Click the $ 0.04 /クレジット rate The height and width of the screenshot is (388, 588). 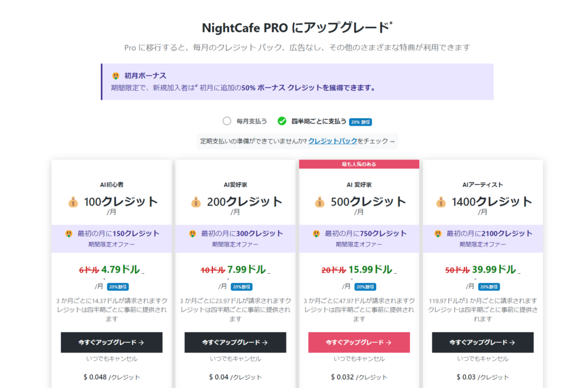click(235, 377)
